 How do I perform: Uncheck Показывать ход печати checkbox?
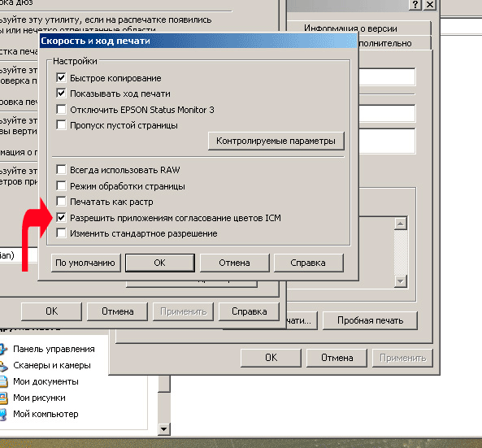tap(61, 94)
